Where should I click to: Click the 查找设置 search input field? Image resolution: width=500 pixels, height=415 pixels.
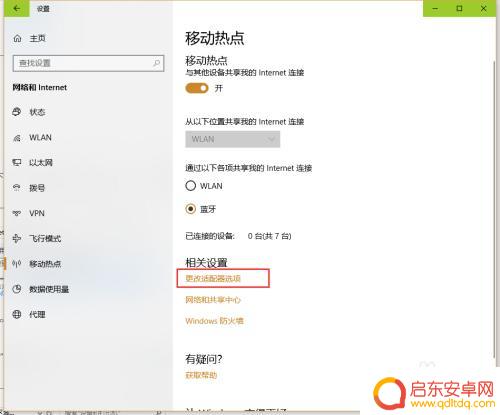coord(88,63)
